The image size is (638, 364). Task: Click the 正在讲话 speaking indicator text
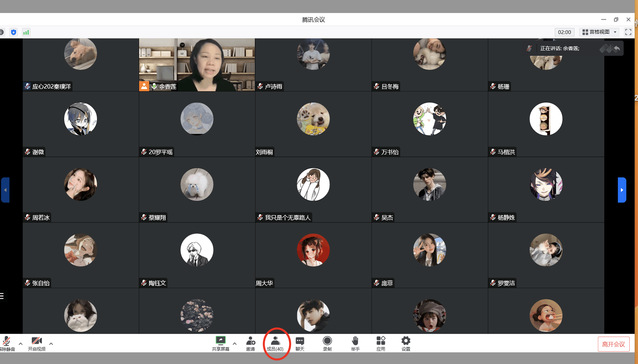[559, 48]
